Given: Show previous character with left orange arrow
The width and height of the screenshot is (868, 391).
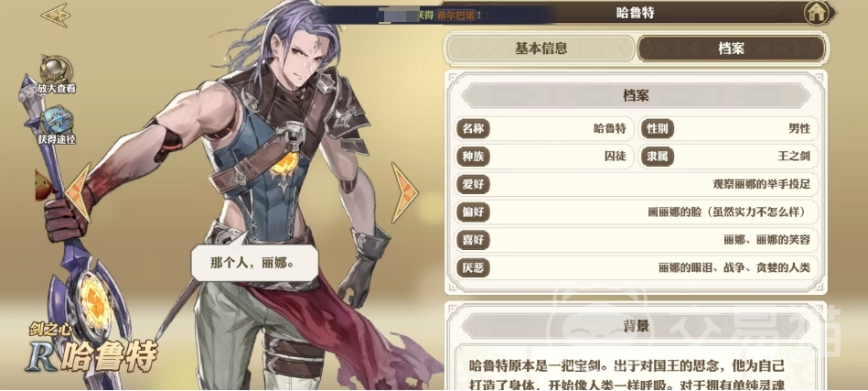Looking at the screenshot, I should pyautogui.click(x=78, y=192).
